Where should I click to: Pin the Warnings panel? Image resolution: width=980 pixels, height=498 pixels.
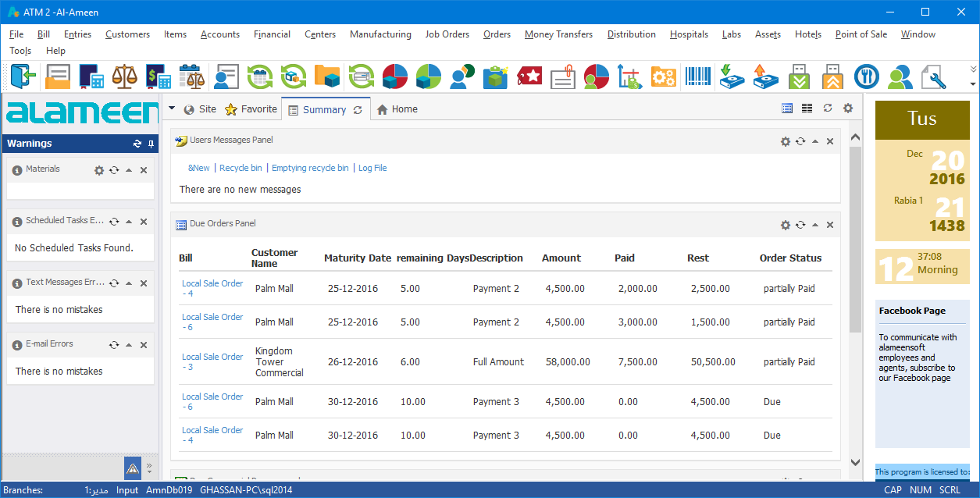coord(151,144)
